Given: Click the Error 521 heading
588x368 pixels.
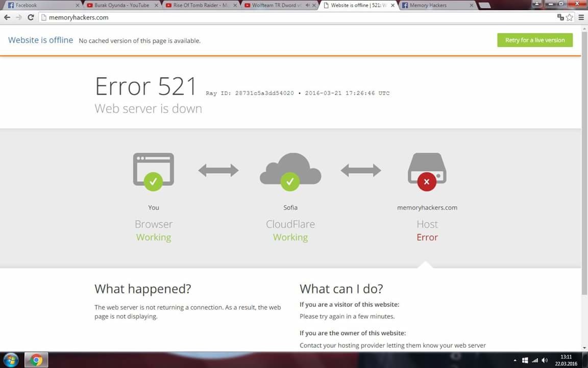Looking at the screenshot, I should [x=145, y=86].
